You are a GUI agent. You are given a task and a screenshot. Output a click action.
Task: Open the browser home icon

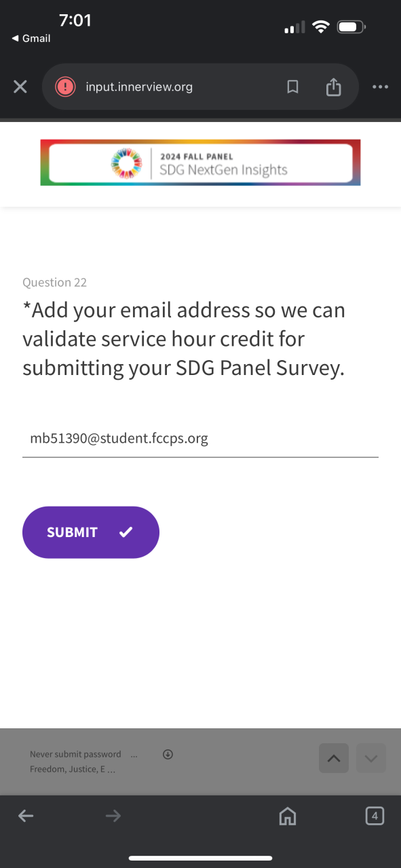(288, 816)
